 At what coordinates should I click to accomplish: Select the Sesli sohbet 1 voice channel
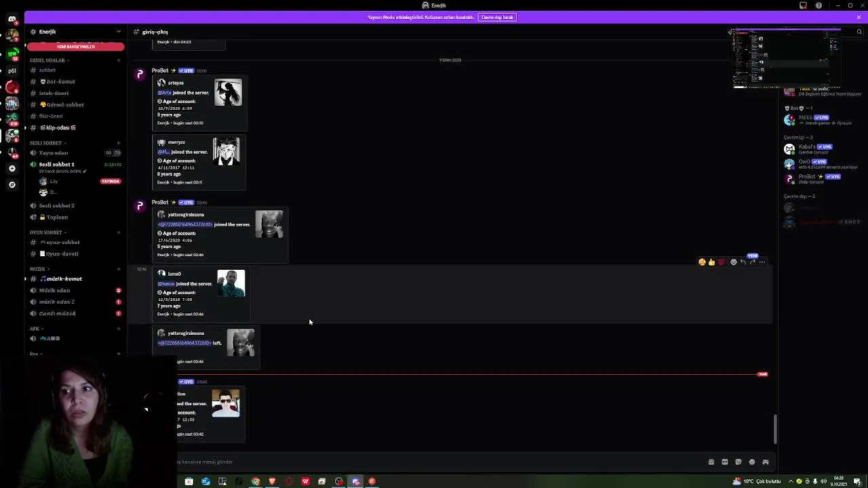[x=75, y=164]
